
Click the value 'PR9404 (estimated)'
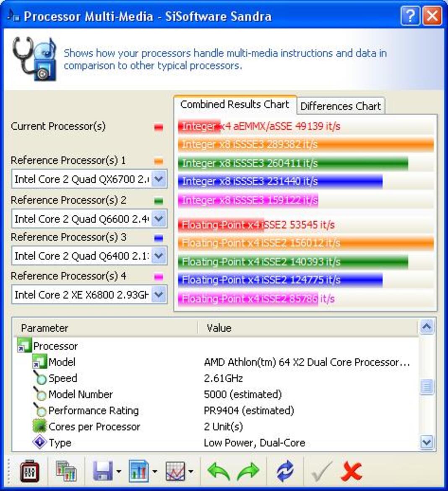click(x=249, y=410)
